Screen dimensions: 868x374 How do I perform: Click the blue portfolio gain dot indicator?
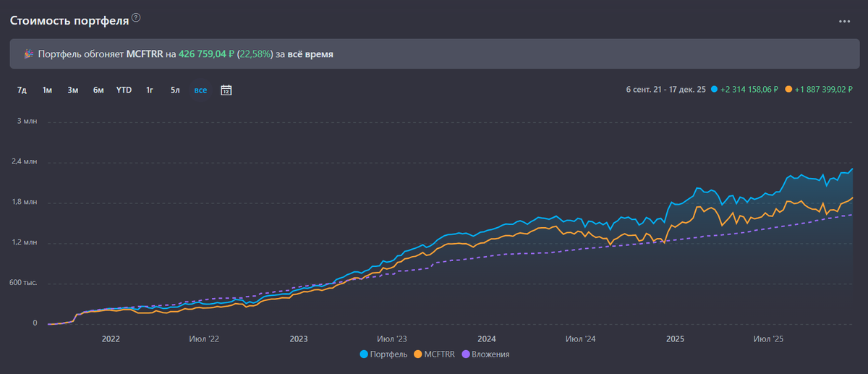(x=714, y=90)
